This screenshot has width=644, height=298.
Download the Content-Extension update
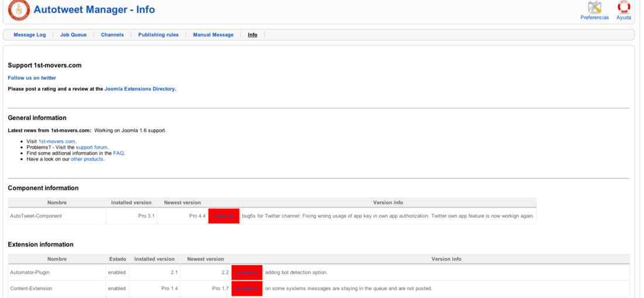tap(247, 288)
